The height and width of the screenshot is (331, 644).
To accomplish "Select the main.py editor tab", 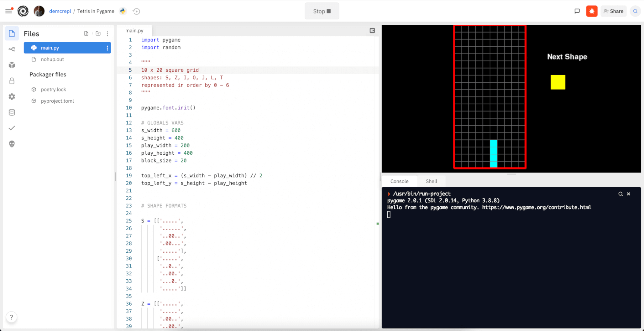I will [x=134, y=30].
